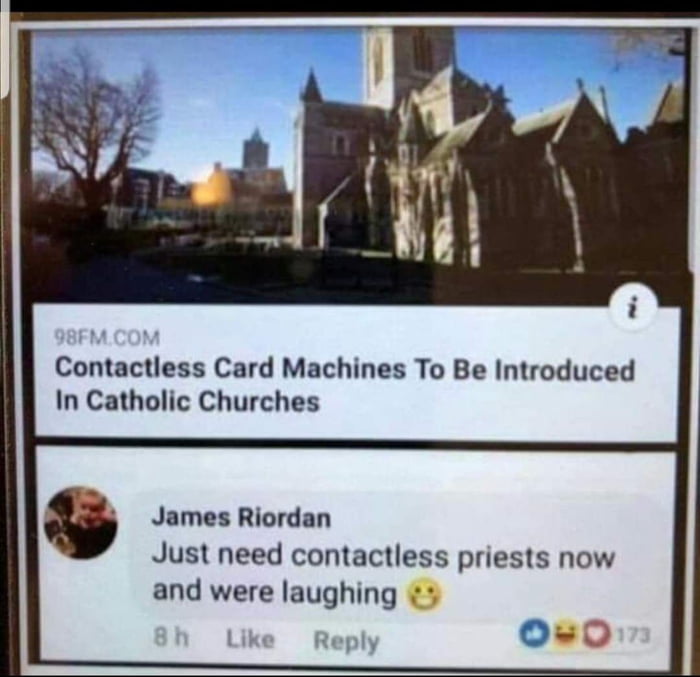Screen dimensions: 700x677
Task: Open the Contactless Card Machines headline
Action: 344,384
